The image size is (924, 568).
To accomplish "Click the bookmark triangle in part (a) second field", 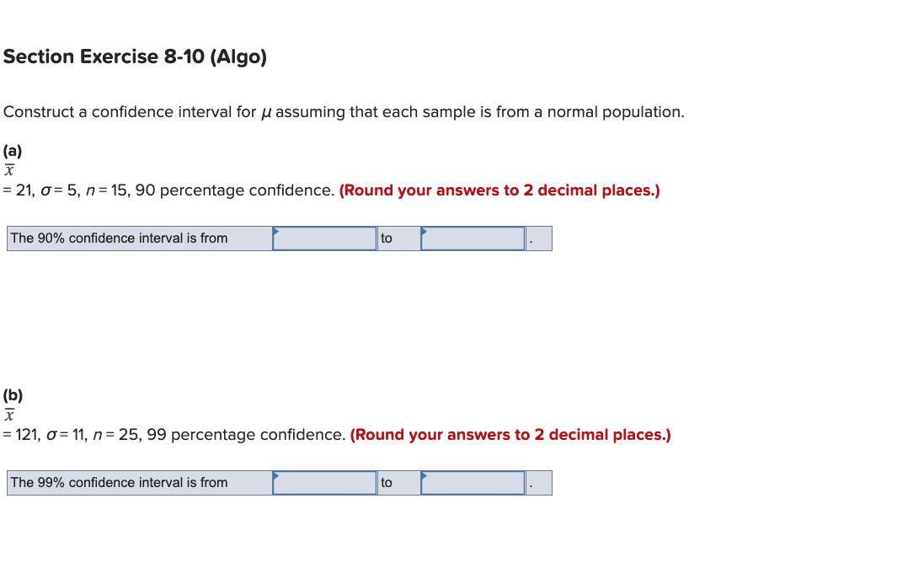I will pyautogui.click(x=427, y=230).
